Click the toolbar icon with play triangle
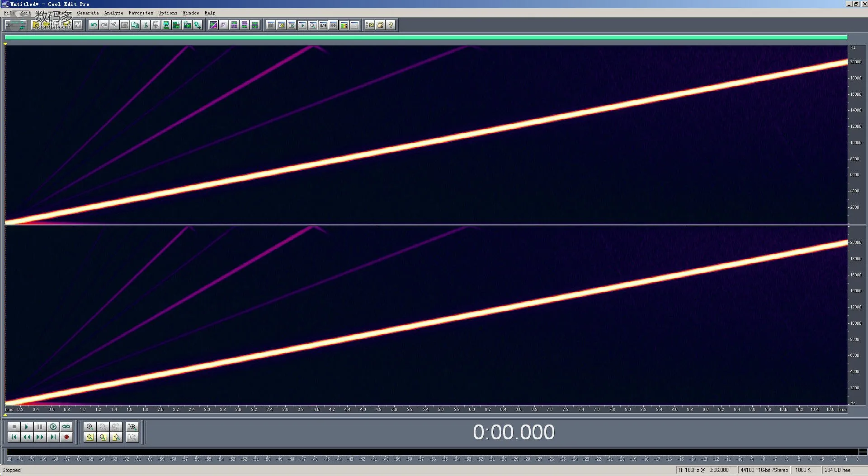 tap(302, 25)
